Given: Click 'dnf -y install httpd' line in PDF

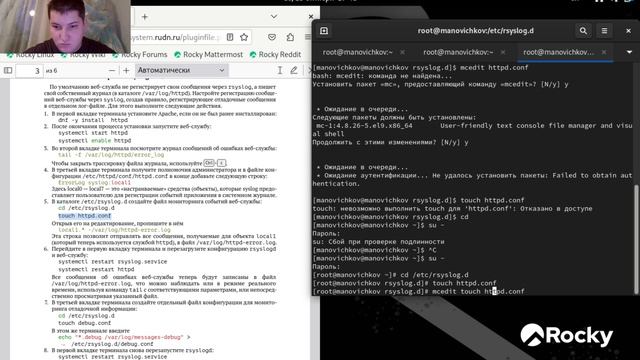Looking at the screenshot, I should [93, 120].
